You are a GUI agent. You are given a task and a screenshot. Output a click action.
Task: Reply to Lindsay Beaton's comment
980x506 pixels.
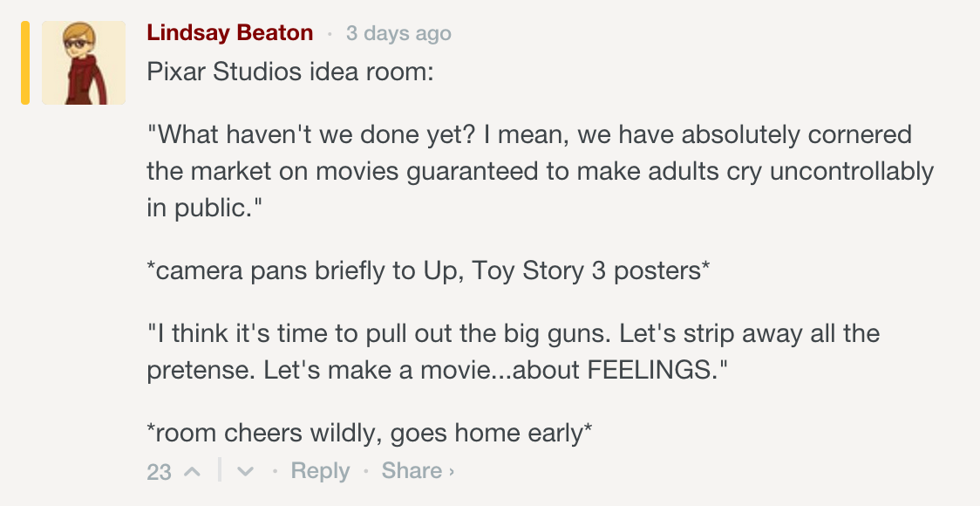[x=320, y=471]
